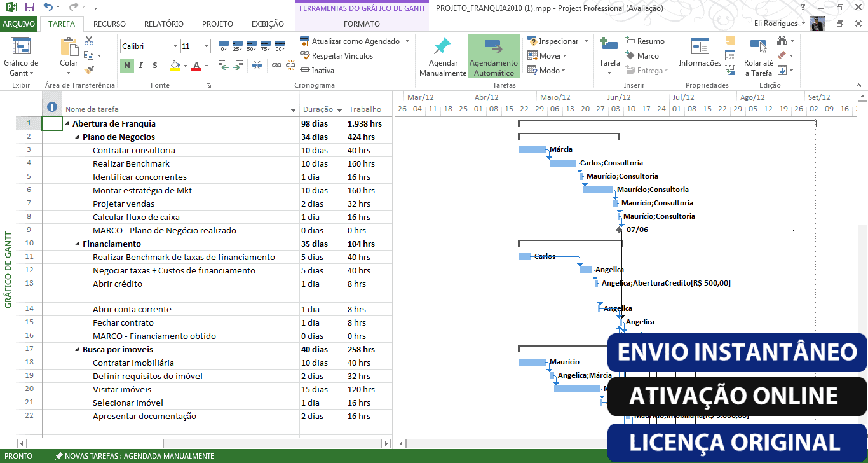Image resolution: width=868 pixels, height=463 pixels.
Task: Click the Unlink Tasks broken chain icon
Action: pyautogui.click(x=290, y=65)
